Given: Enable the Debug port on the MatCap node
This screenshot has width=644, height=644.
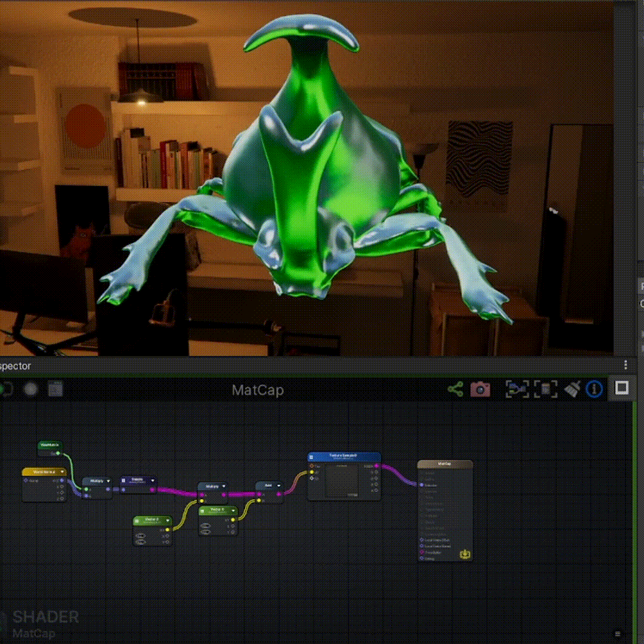Looking at the screenshot, I should pos(422,558).
